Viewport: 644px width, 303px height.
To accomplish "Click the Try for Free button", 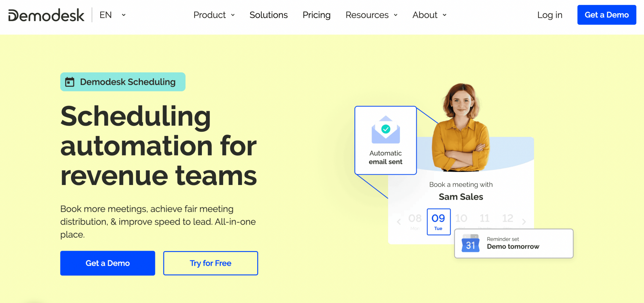I will coord(210,263).
